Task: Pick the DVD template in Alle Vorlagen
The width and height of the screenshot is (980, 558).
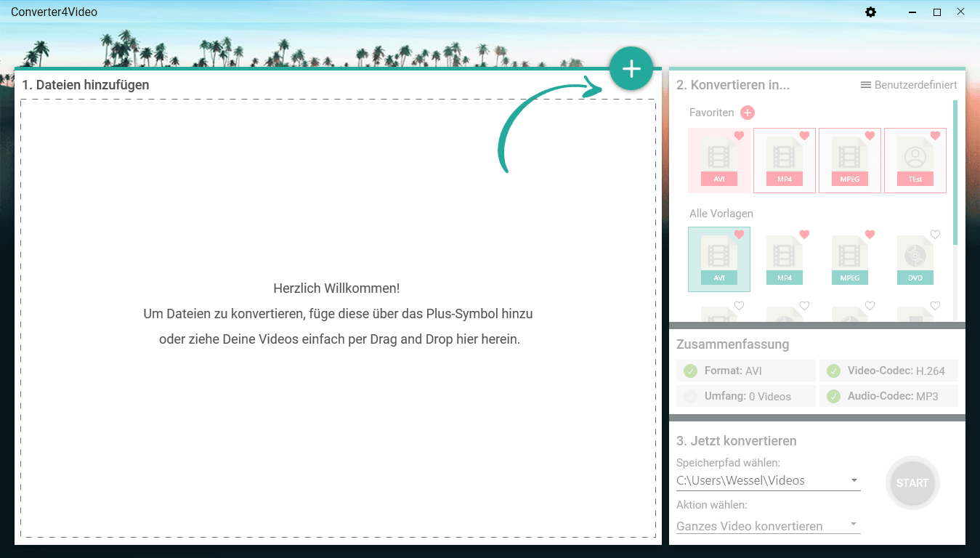Action: coord(915,259)
